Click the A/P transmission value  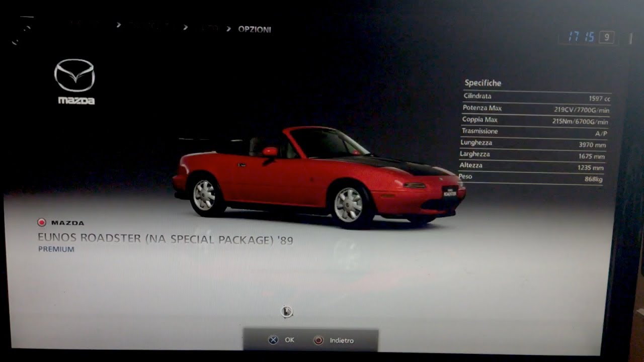point(601,134)
